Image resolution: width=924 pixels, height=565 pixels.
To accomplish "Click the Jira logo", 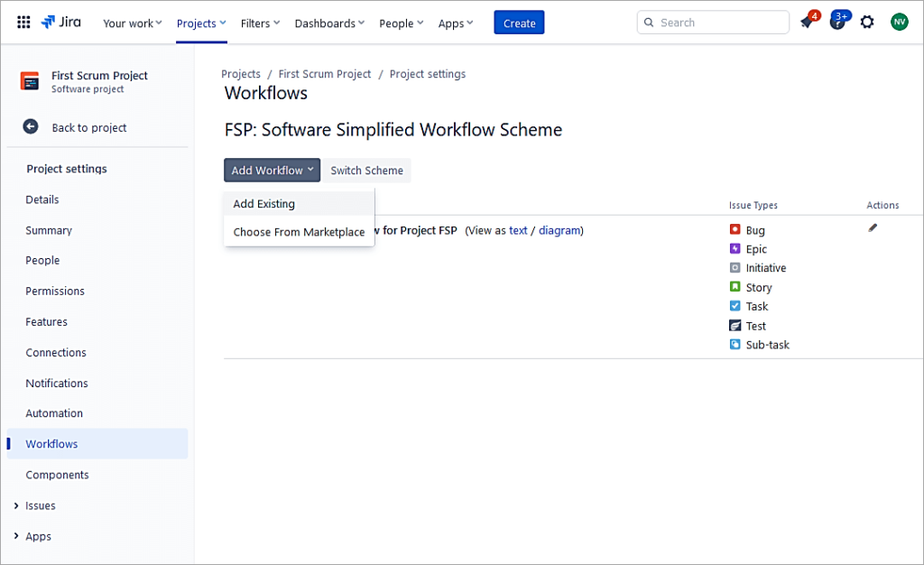I will [60, 23].
